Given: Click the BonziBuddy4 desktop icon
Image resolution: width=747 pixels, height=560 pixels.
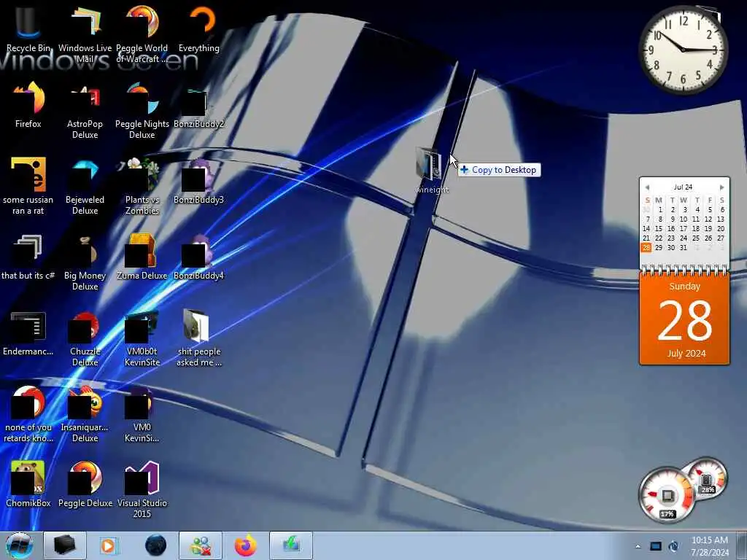Looking at the screenshot, I should pos(199,256).
